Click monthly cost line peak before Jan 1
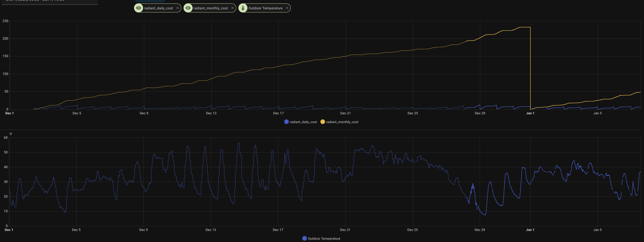644x242 pixels. point(525,27)
